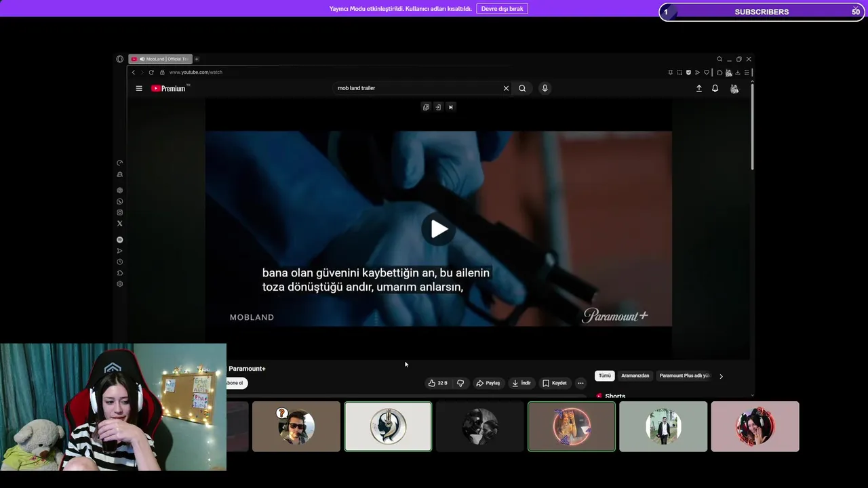Image resolution: width=868 pixels, height=488 pixels.
Task: Open history clock icon in sidebar
Action: tap(120, 262)
